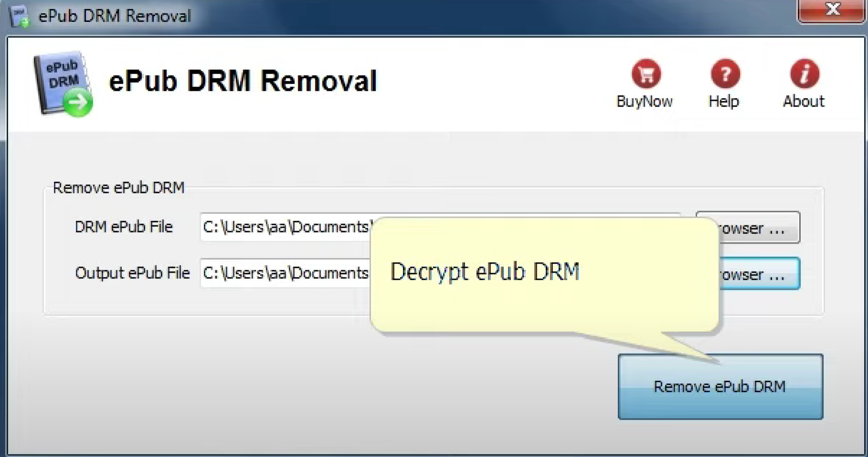868x457 pixels.
Task: Click the Output ePub File label
Action: [x=132, y=273]
